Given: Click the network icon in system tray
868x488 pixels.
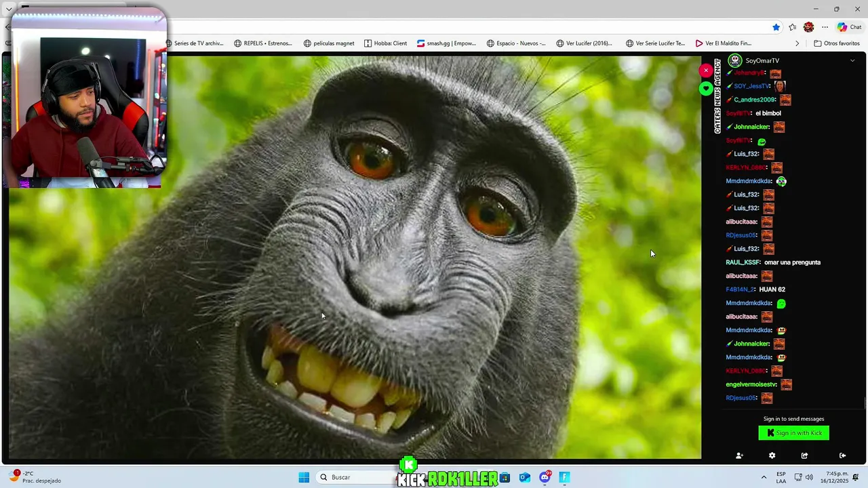Looking at the screenshot, I should pos(799,477).
